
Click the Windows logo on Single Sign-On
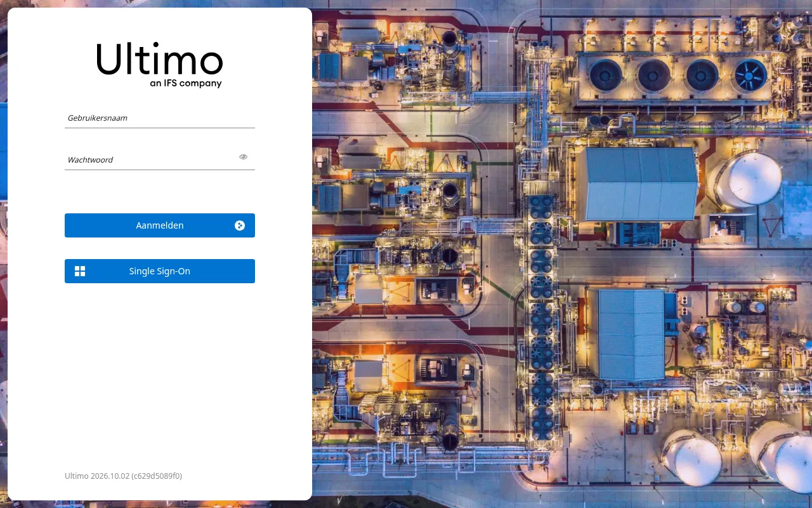[x=80, y=271]
